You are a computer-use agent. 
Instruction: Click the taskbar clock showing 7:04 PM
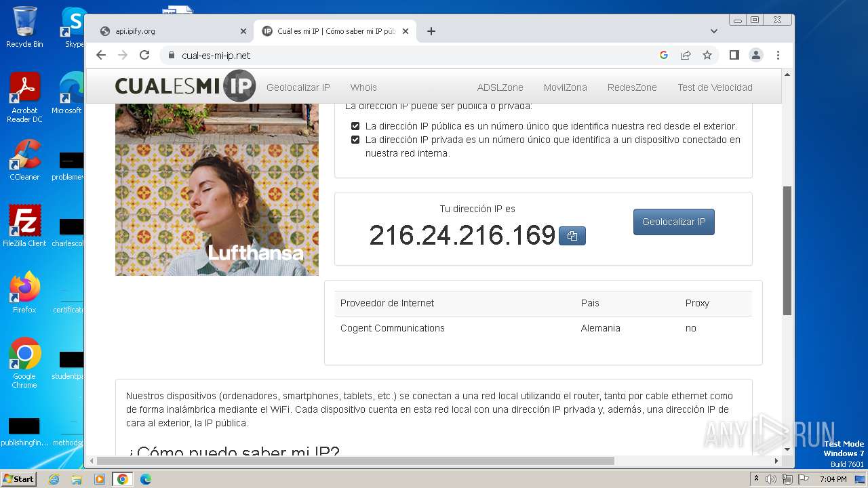pos(833,479)
